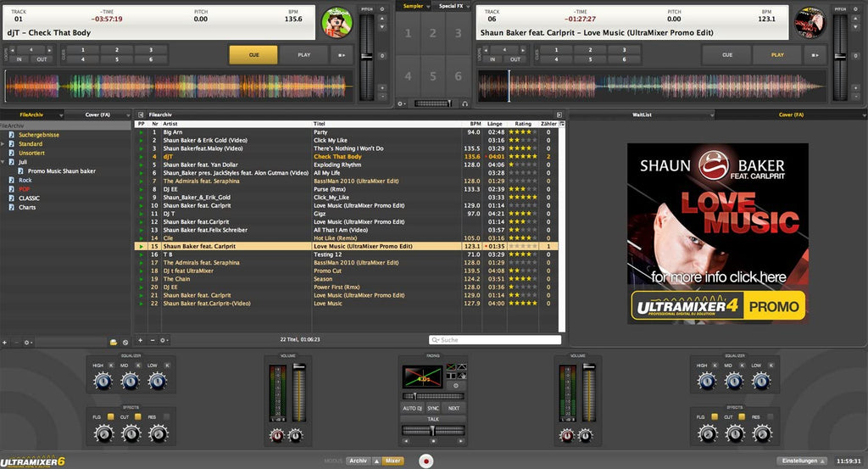Toggle left deck CUT effect

(x=138, y=417)
